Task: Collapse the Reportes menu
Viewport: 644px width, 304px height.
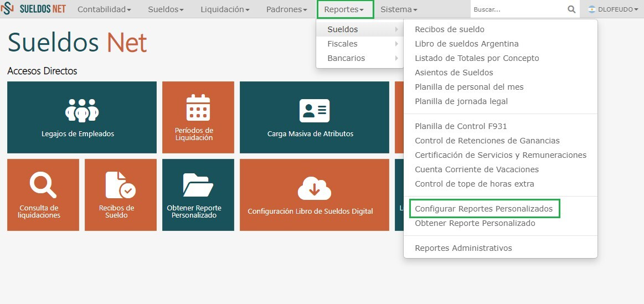Action: pyautogui.click(x=345, y=9)
